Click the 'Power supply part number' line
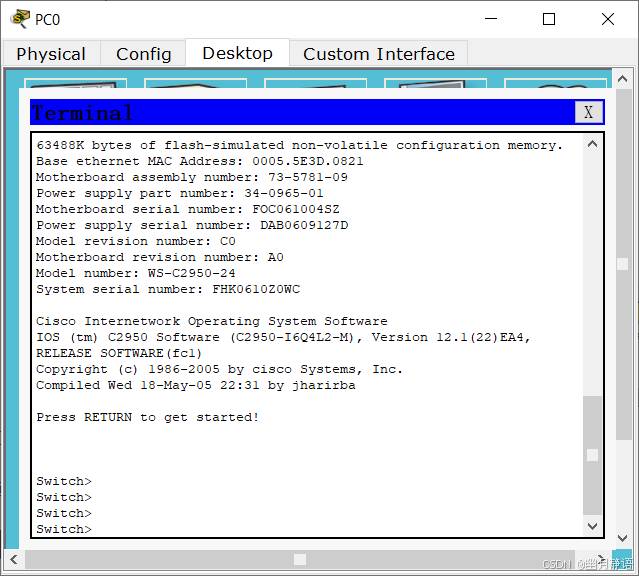 coord(180,193)
